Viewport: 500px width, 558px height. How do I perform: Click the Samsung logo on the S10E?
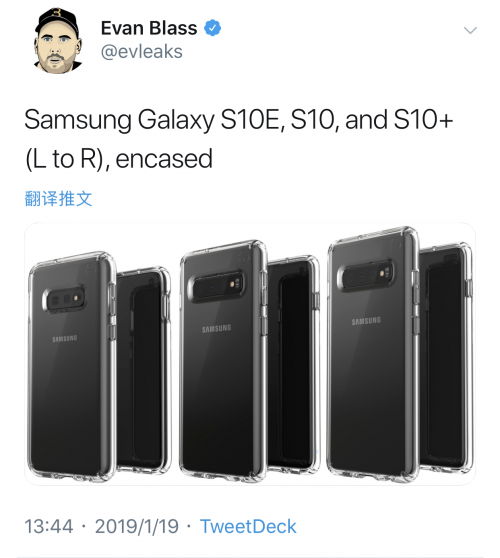(x=65, y=338)
